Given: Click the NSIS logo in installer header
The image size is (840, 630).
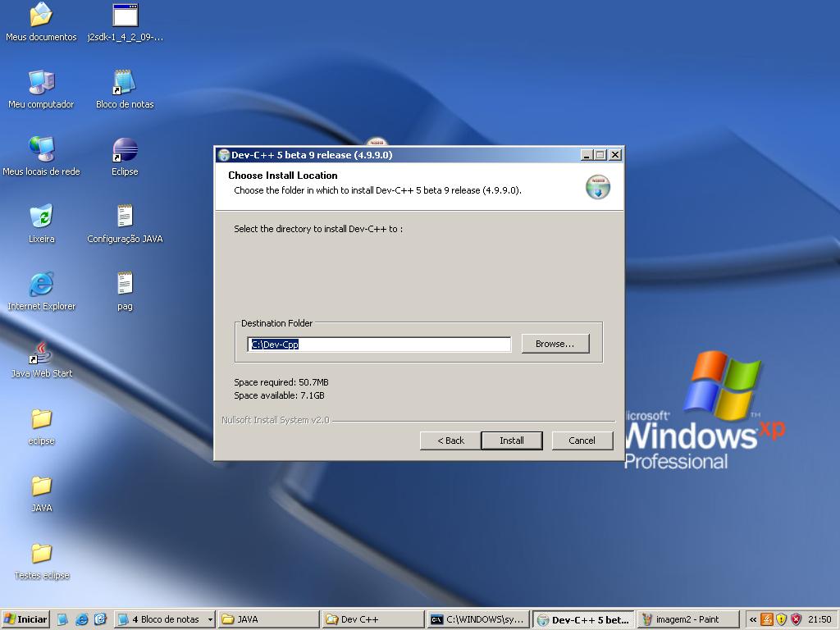Looking at the screenshot, I should (x=598, y=188).
